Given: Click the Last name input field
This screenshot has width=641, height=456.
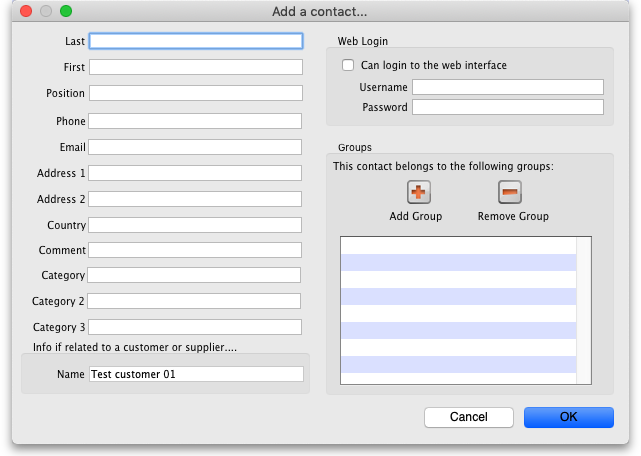Looking at the screenshot, I should coord(195,41).
